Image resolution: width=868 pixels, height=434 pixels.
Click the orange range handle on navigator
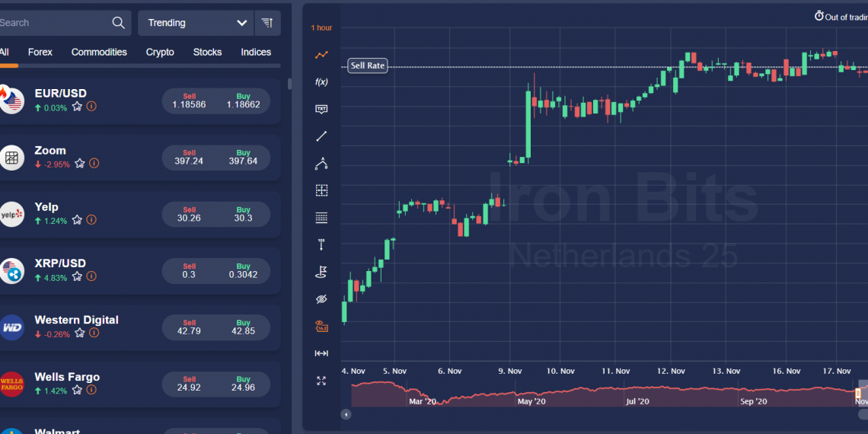pyautogui.click(x=858, y=394)
